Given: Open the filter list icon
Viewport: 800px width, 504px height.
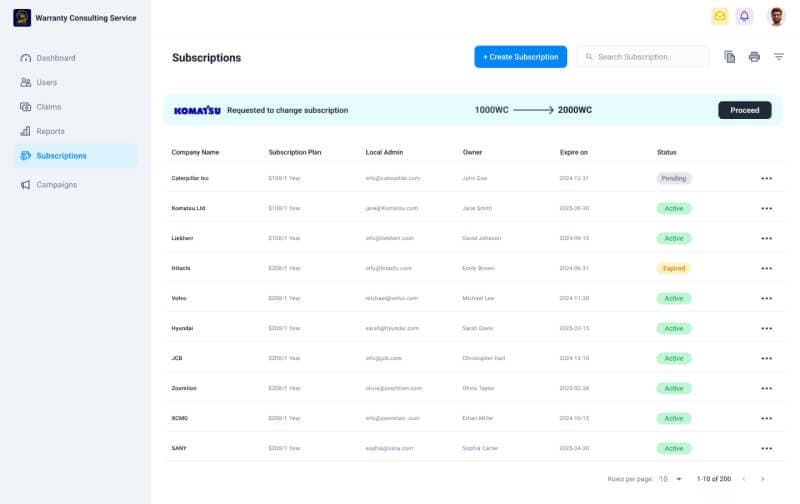Looking at the screenshot, I should (x=779, y=57).
